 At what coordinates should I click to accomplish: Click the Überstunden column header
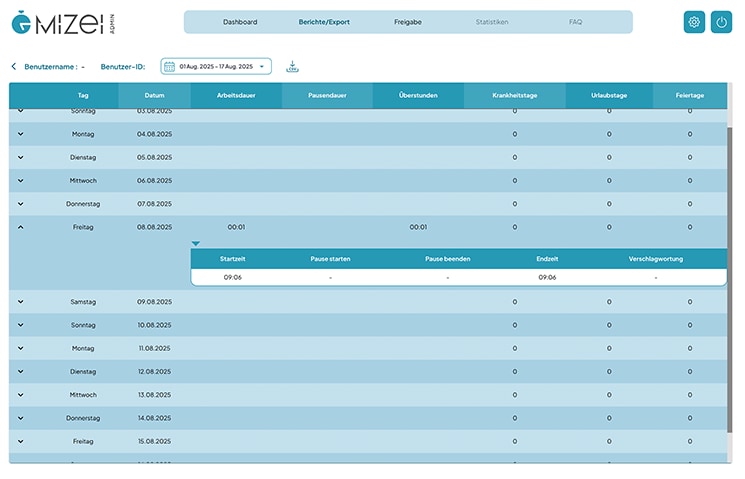point(418,95)
